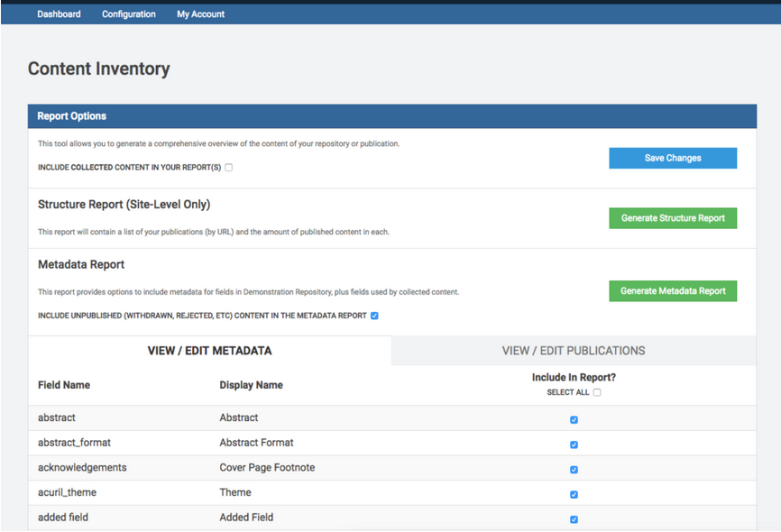Select the 'added field' name cell
The image size is (781, 532).
click(63, 517)
